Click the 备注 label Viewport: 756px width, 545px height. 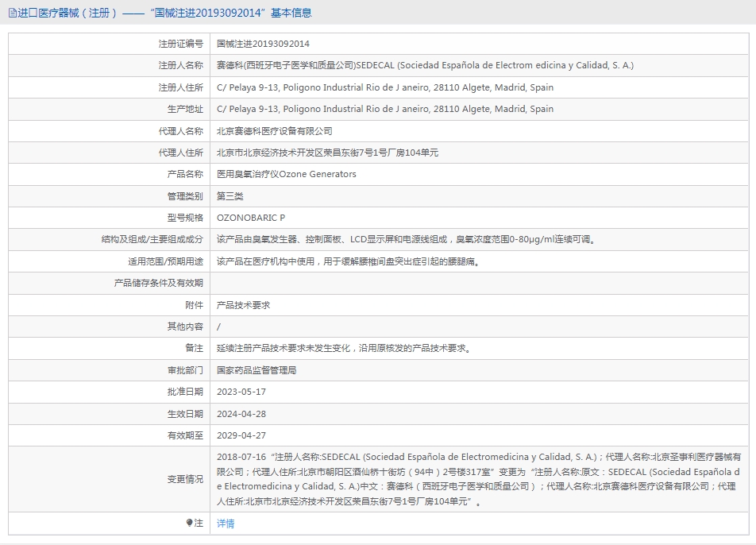(x=195, y=348)
